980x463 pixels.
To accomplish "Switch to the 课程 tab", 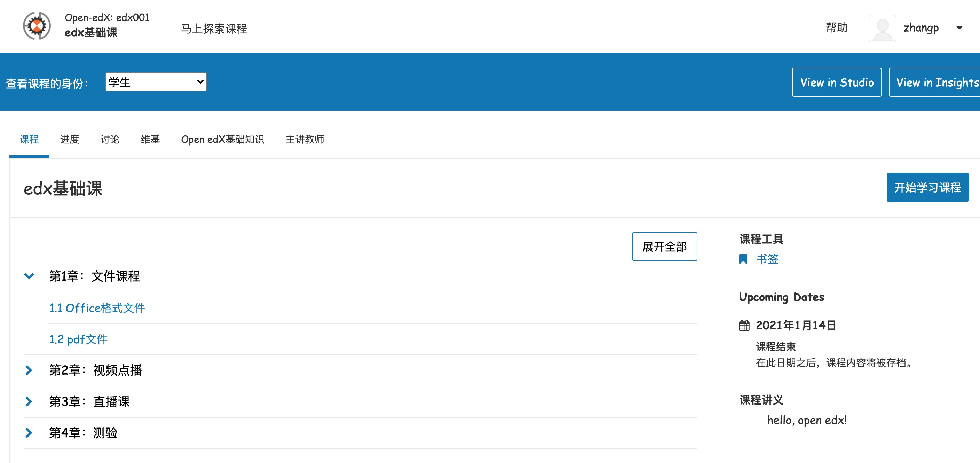I will (x=29, y=140).
